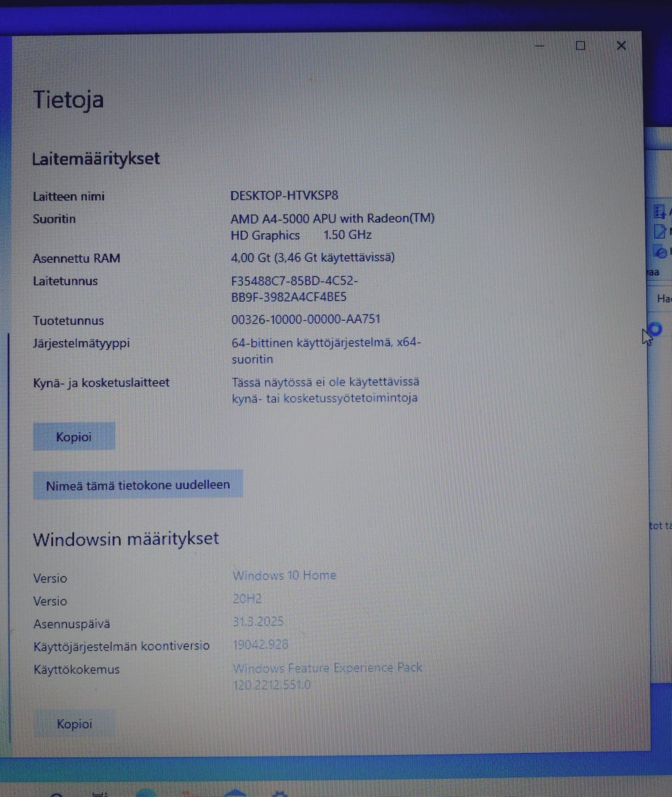Click the Laitteen nimi label

click(x=69, y=196)
